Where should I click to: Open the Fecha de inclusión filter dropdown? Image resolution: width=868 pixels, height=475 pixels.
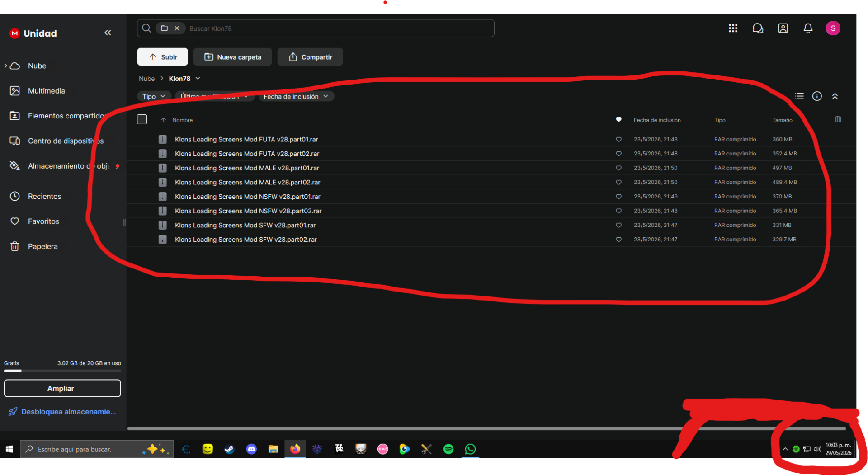(296, 96)
